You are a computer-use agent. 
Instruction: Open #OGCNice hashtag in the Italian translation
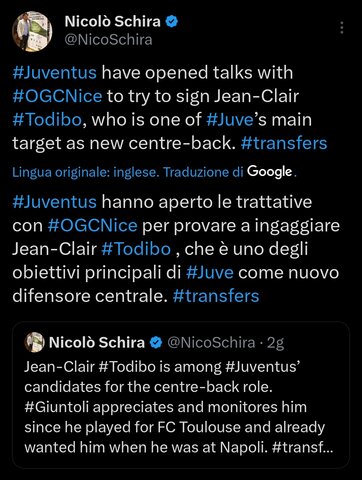click(x=92, y=225)
